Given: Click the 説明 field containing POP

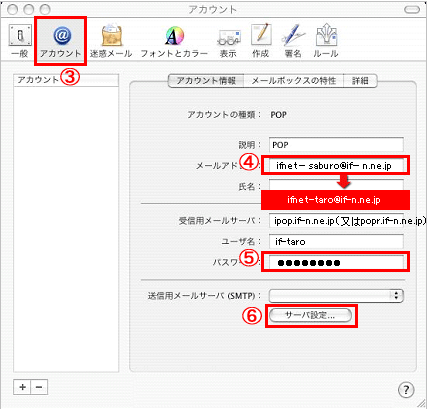Looking at the screenshot, I should point(336,145).
